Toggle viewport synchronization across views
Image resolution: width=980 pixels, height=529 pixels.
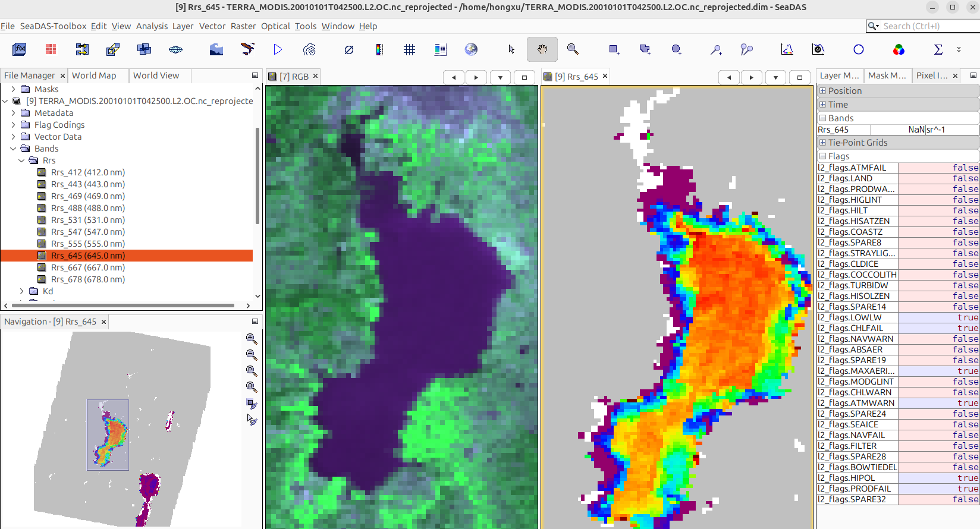pyautogui.click(x=252, y=404)
